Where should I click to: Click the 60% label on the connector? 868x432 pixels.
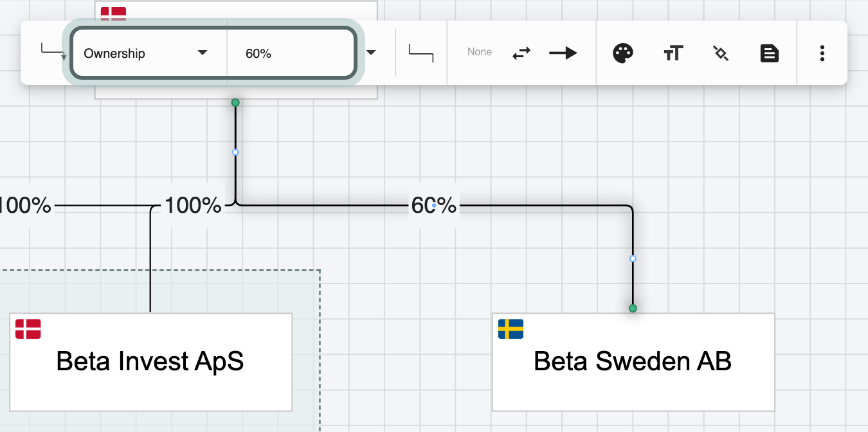point(434,206)
